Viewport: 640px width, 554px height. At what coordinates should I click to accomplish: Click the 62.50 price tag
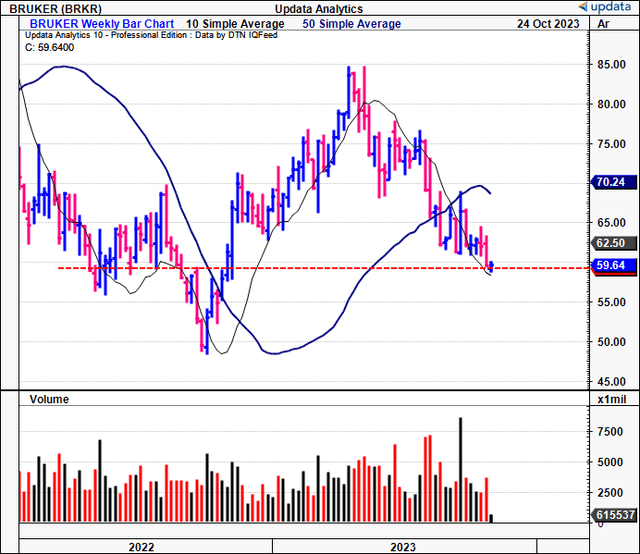point(614,243)
